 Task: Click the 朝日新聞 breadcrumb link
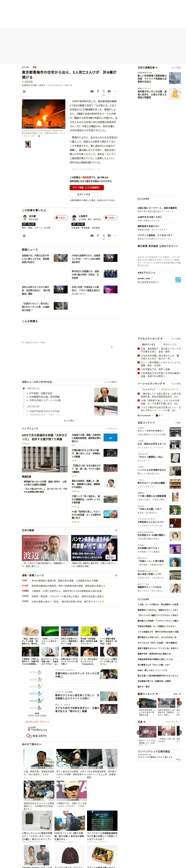pyautogui.click(x=25, y=67)
